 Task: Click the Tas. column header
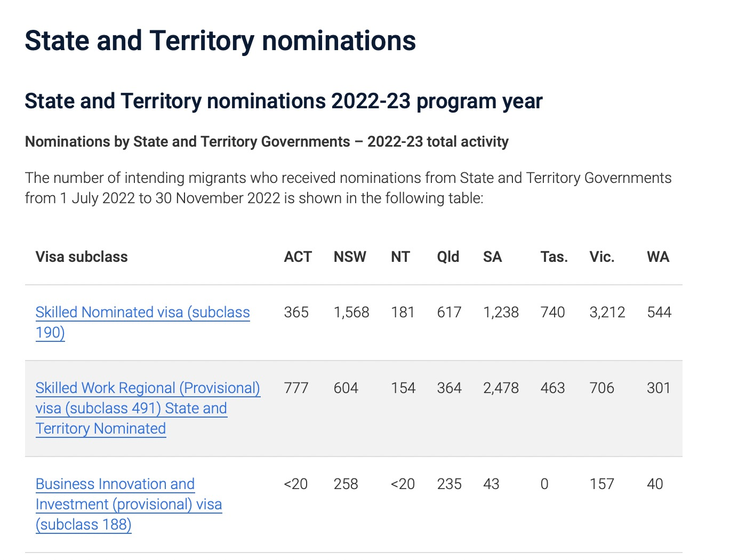coord(554,257)
